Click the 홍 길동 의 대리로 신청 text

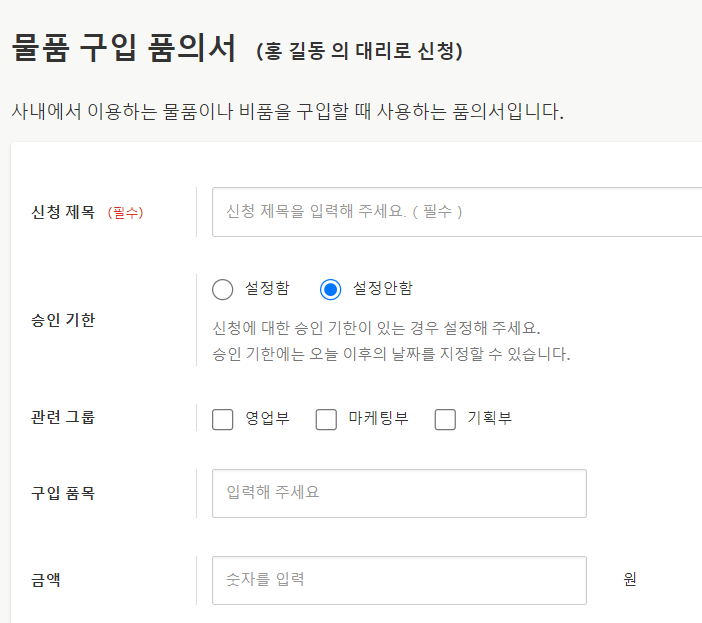(359, 50)
